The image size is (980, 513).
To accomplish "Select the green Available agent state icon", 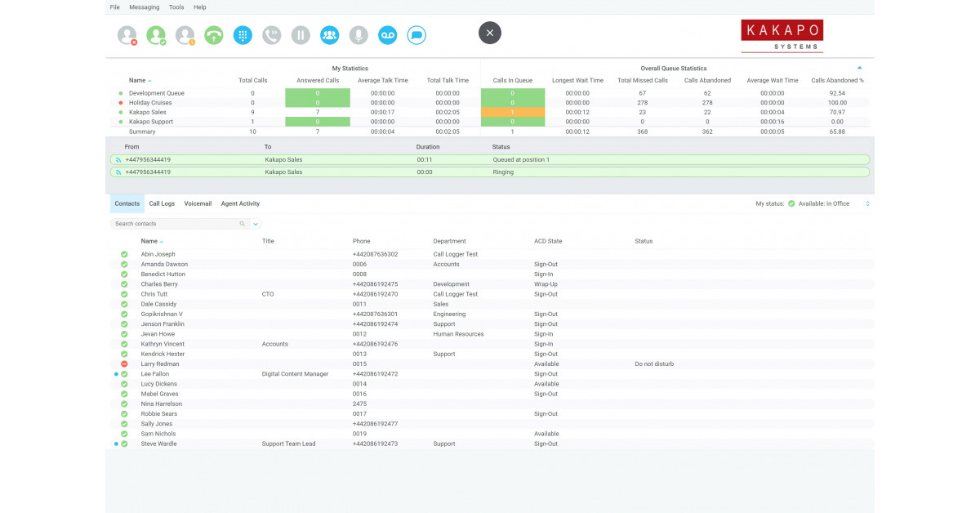I will coord(156,35).
